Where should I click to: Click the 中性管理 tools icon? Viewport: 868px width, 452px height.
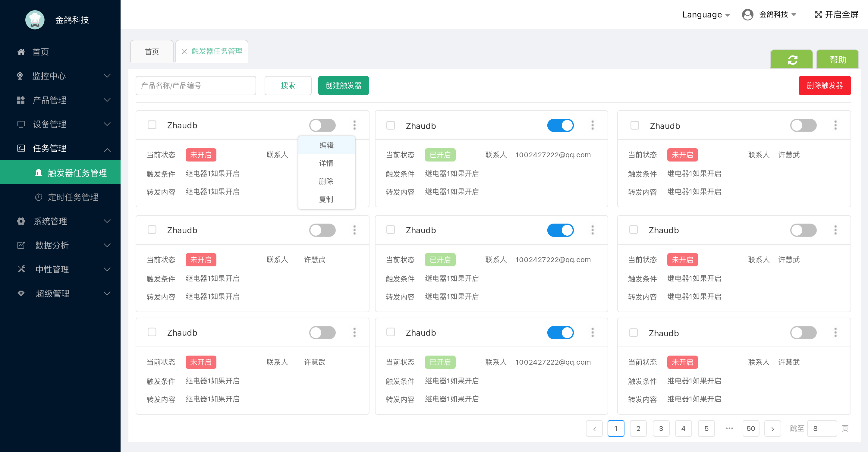[21, 269]
